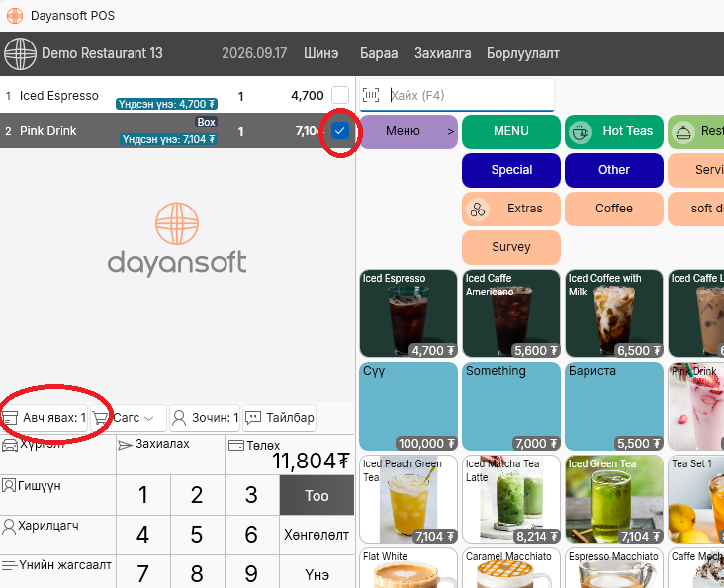
Task: Add Iced Caffe Americano product tile
Action: 511,313
